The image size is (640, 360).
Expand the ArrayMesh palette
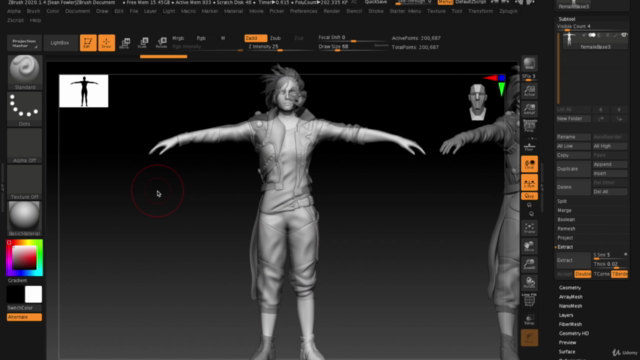tap(571, 297)
